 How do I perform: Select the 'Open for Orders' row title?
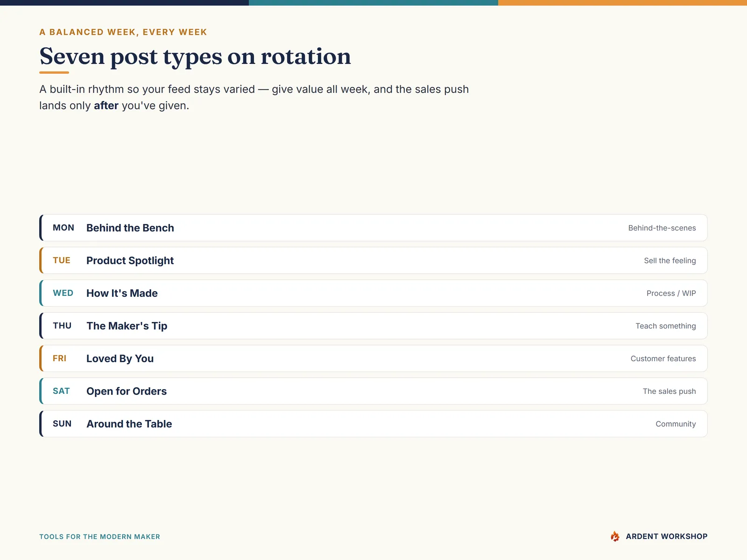(127, 391)
